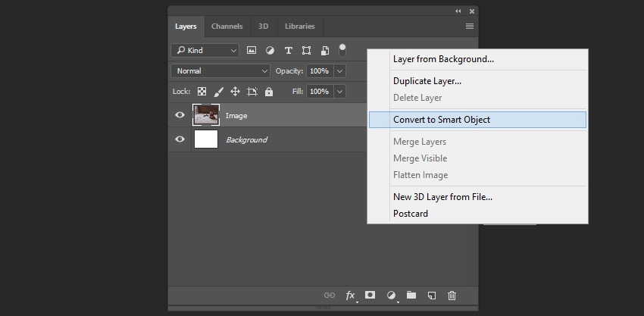Viewport: 644px width, 316px height.
Task: Add a layer mask icon
Action: (x=370, y=296)
